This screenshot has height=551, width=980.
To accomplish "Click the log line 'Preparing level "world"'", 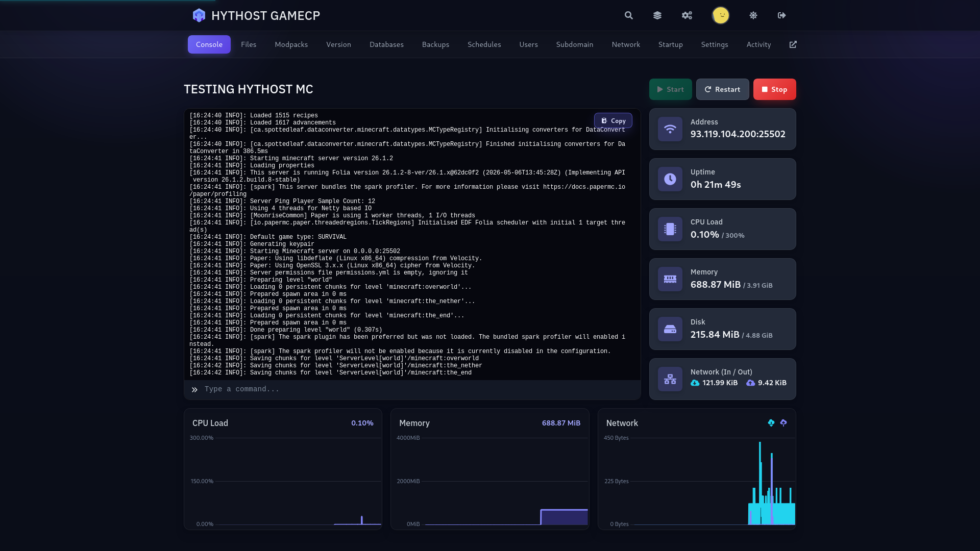I will (x=261, y=280).
